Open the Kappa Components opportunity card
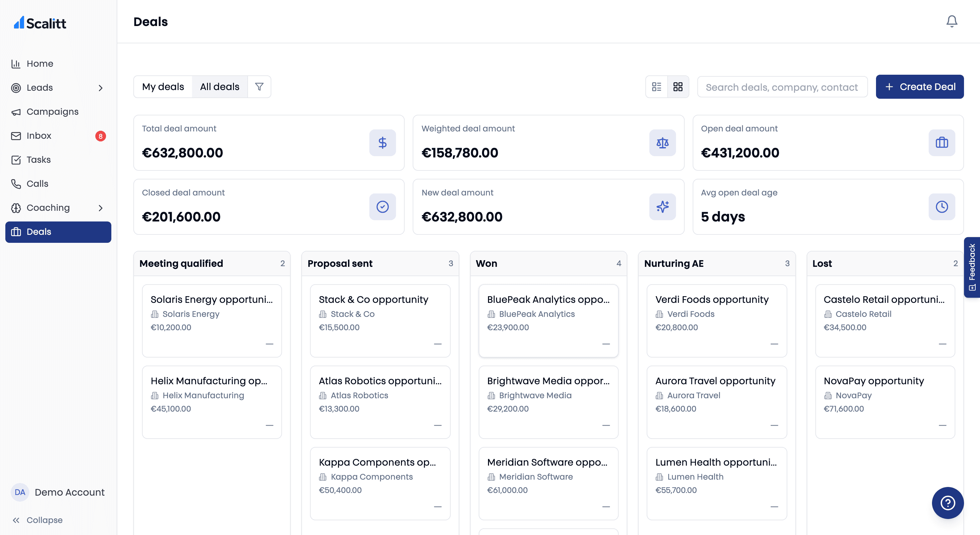Screen dimensions: 980x535 click(380, 484)
